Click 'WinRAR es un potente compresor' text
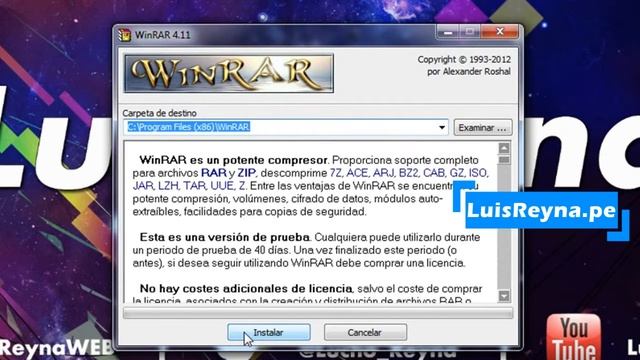This screenshot has width=640, height=360. (x=233, y=160)
